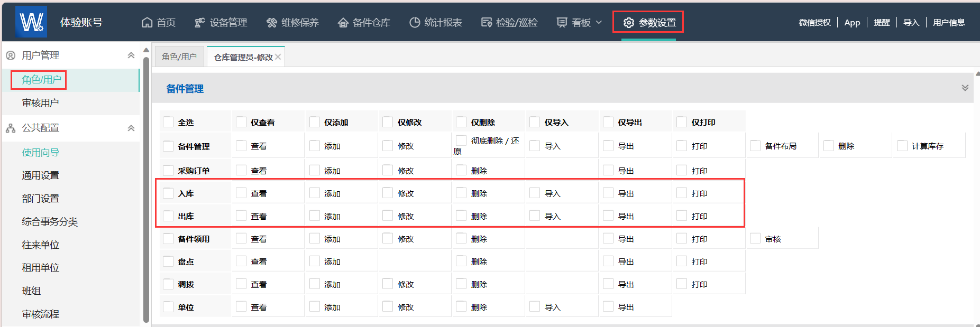The height and width of the screenshot is (327, 980).
Task: Close the 仓库管理员-修改 tab
Action: click(278, 57)
